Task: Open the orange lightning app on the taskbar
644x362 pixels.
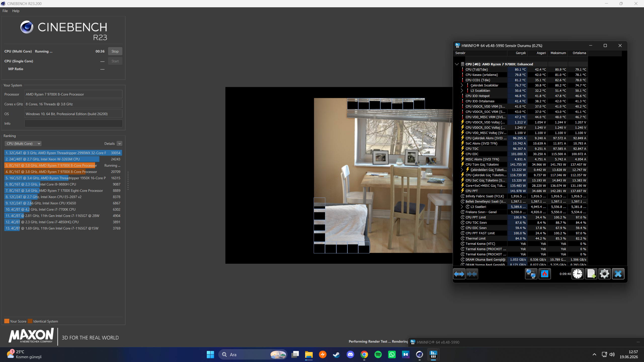Action: pyautogui.click(x=323, y=354)
